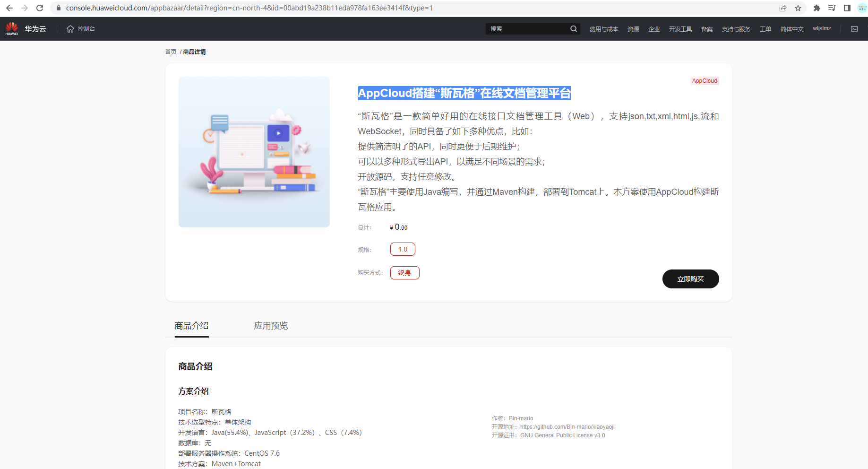Open the 企业 menu

[654, 29]
